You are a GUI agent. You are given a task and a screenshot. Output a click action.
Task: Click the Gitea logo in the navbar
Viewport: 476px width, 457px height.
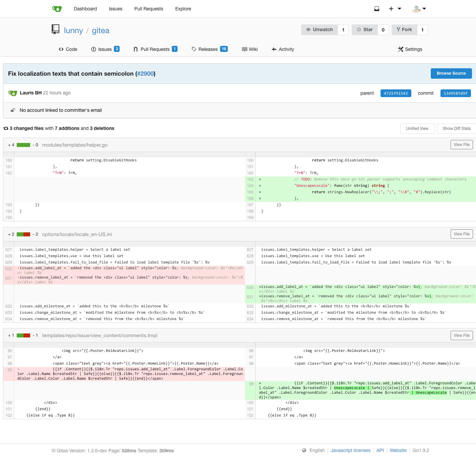pos(57,9)
